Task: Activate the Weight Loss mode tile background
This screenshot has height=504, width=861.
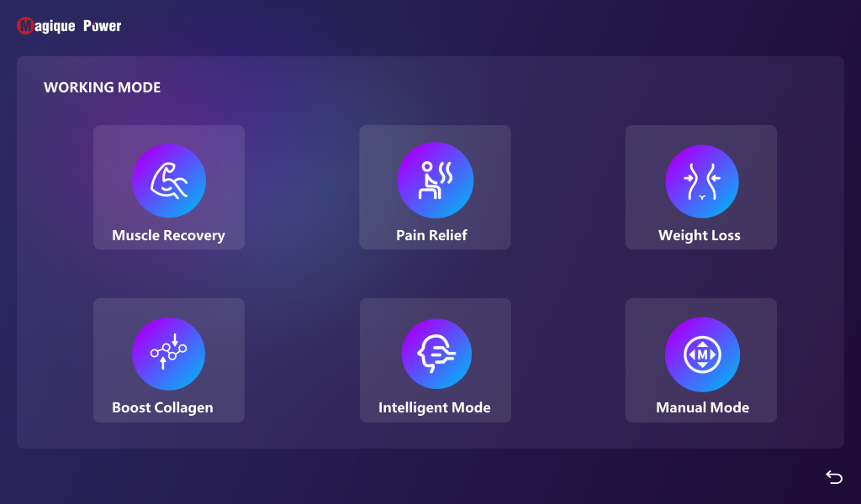Action: pos(757,143)
